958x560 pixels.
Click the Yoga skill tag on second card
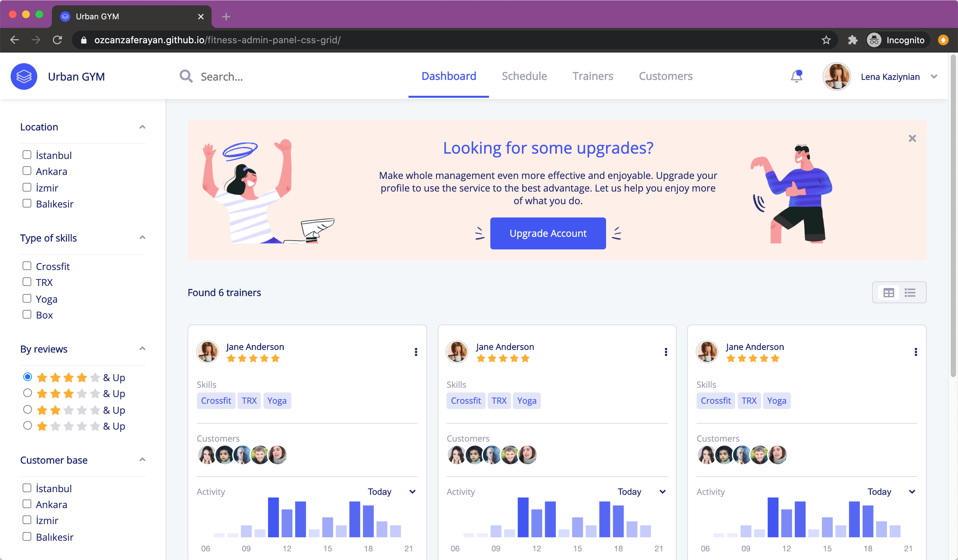coord(527,400)
